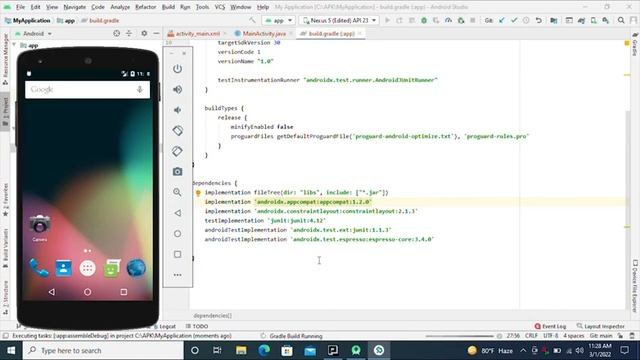
Task: Click the emulator toolbar Overview square
Action: [177, 254]
